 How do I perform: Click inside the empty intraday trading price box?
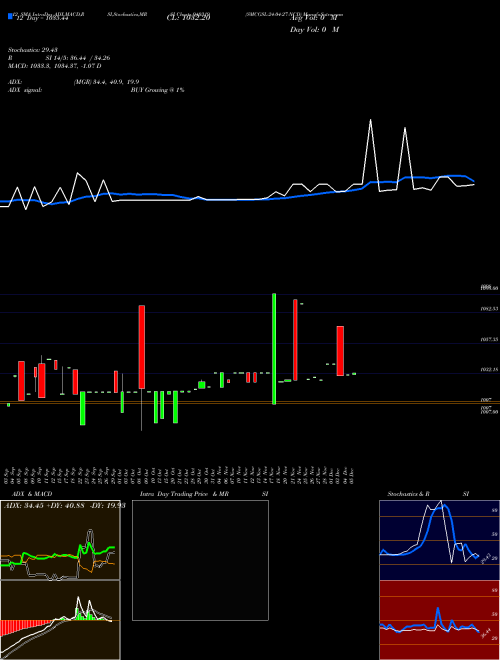(200, 560)
